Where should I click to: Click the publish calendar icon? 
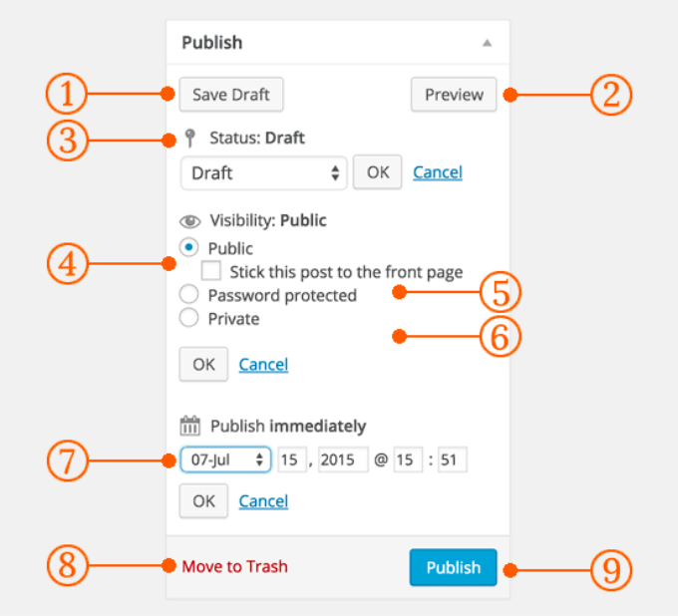pos(190,427)
